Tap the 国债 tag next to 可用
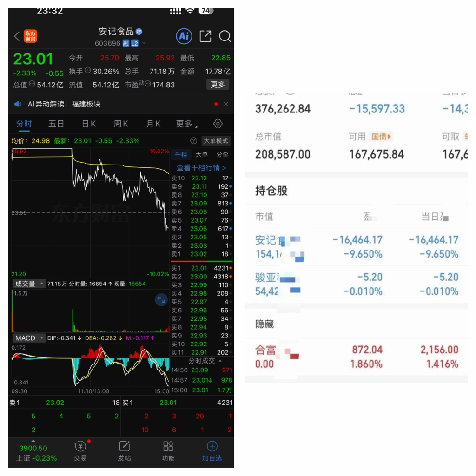The height and width of the screenshot is (476, 476). [381, 137]
